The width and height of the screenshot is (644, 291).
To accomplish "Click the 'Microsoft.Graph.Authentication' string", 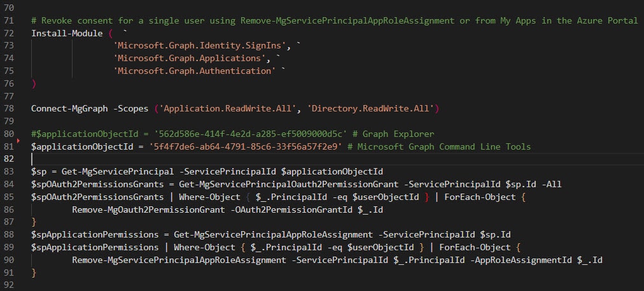I will coord(195,71).
